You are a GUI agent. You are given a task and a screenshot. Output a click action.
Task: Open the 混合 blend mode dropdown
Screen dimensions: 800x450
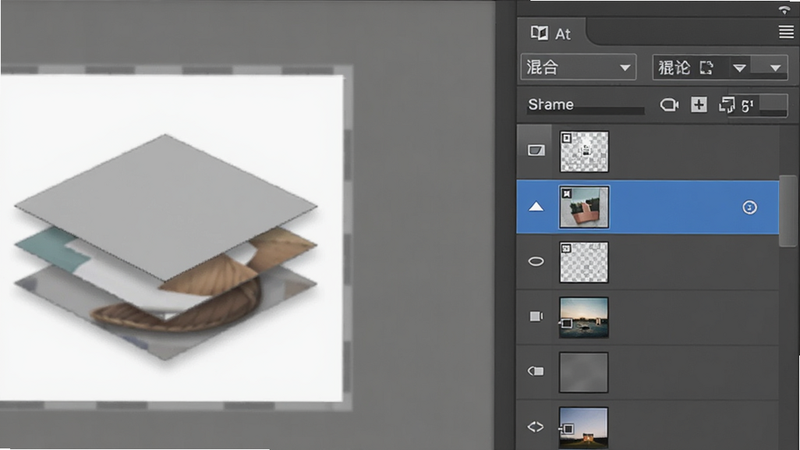pos(578,67)
